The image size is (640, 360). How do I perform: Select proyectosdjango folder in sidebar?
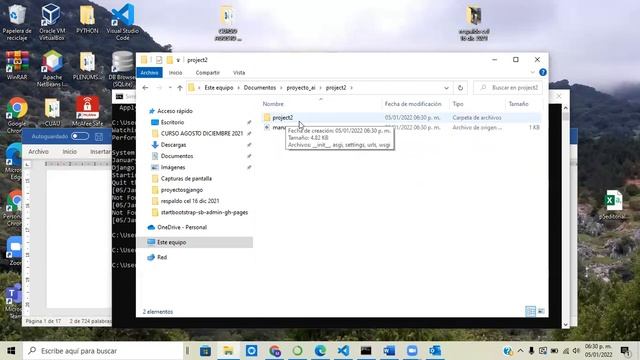(x=182, y=190)
